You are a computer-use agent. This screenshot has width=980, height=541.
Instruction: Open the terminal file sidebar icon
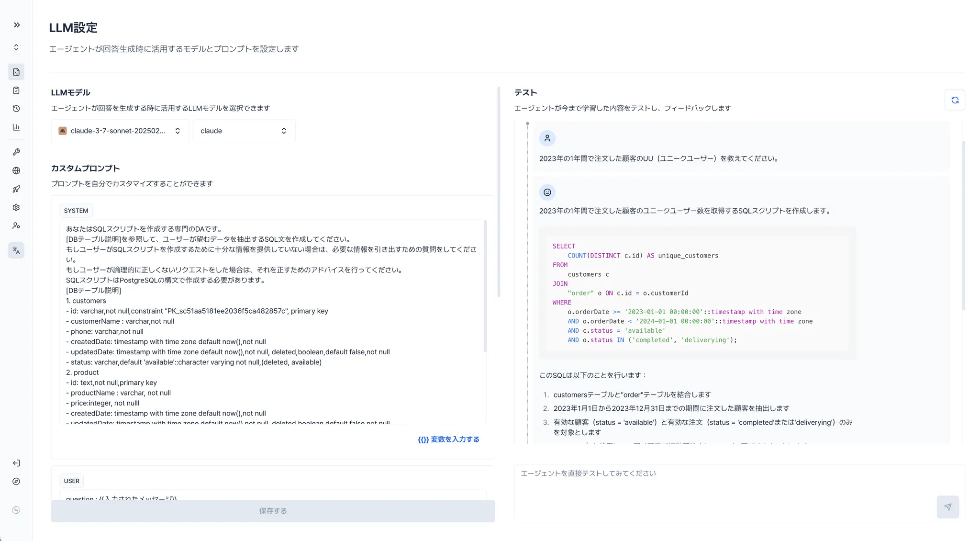(16, 72)
